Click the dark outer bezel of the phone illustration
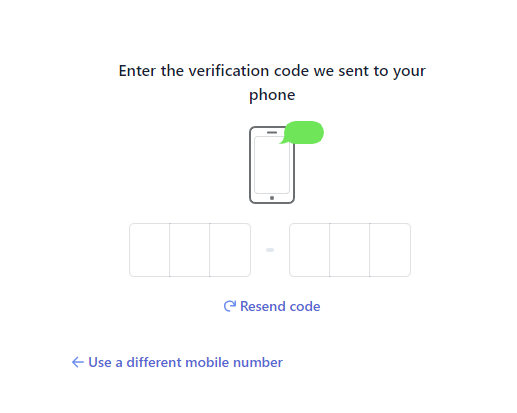 pos(251,167)
